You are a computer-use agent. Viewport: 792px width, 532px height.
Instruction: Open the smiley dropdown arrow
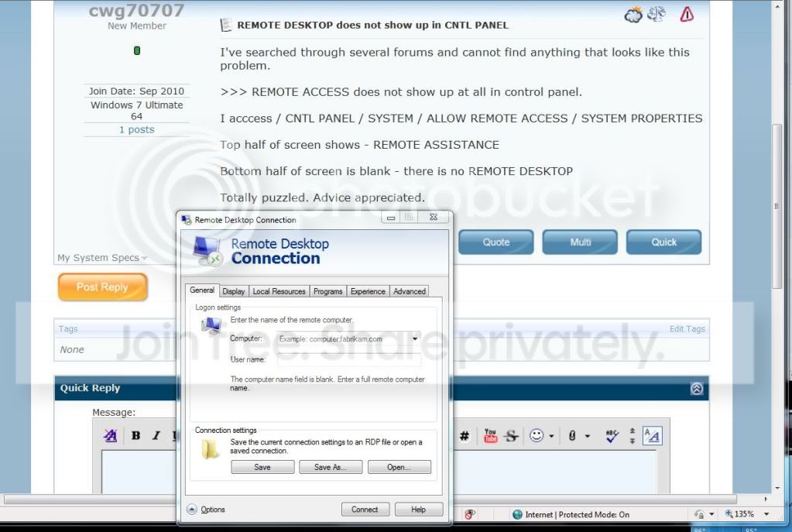(551, 436)
